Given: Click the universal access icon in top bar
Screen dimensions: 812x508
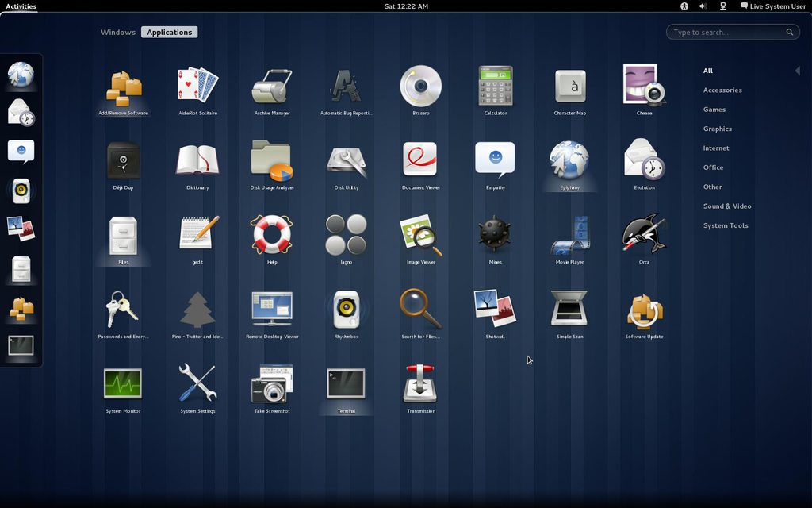Looking at the screenshot, I should (684, 6).
